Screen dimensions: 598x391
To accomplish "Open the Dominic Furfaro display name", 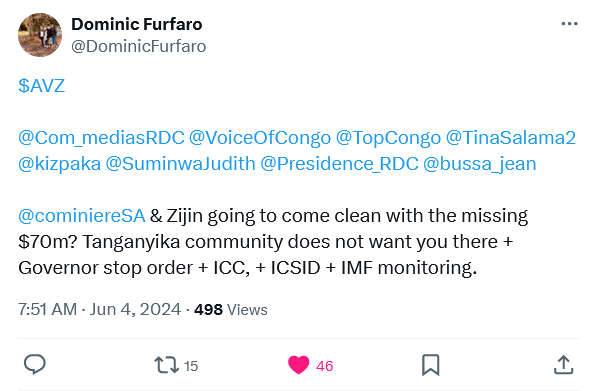I will (x=137, y=24).
